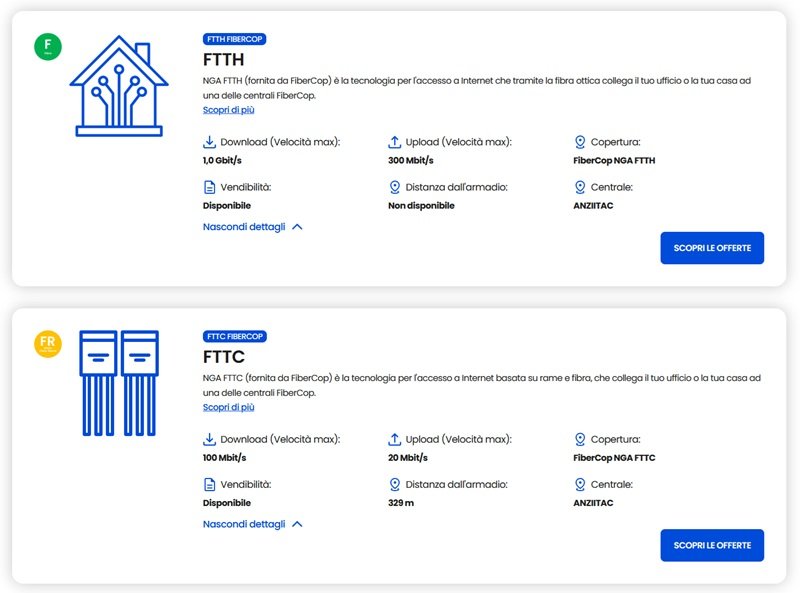Click FTTH Vendibilità document icon
The width and height of the screenshot is (800, 593).
tap(210, 187)
